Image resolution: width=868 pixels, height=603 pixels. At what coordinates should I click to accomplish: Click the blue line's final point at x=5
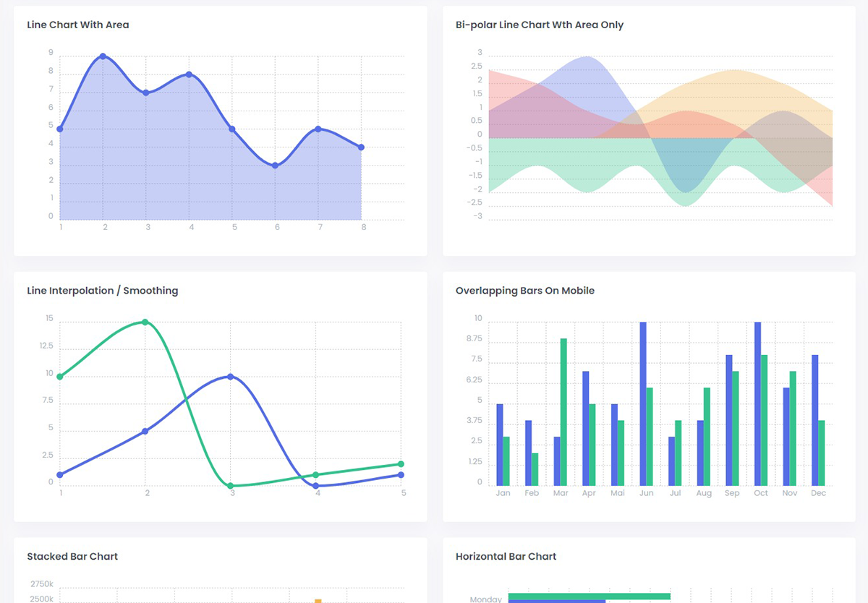pos(401,475)
